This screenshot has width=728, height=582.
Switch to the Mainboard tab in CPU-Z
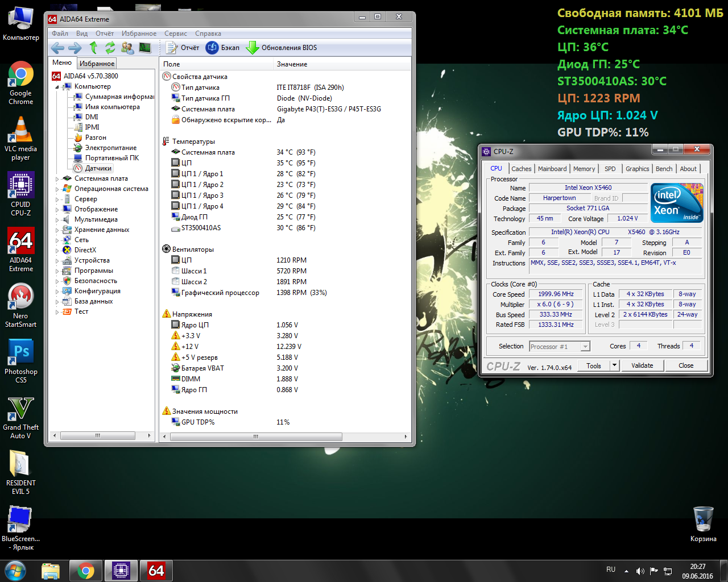coord(552,169)
